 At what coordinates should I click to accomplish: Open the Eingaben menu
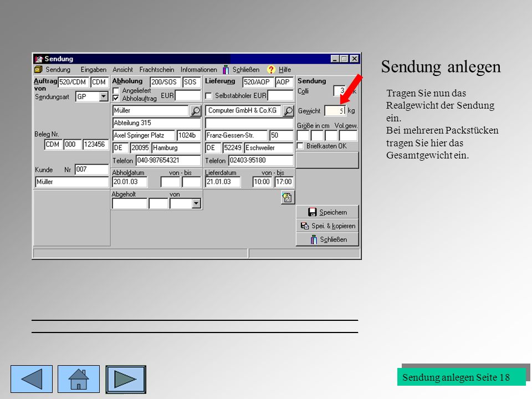tap(93, 70)
